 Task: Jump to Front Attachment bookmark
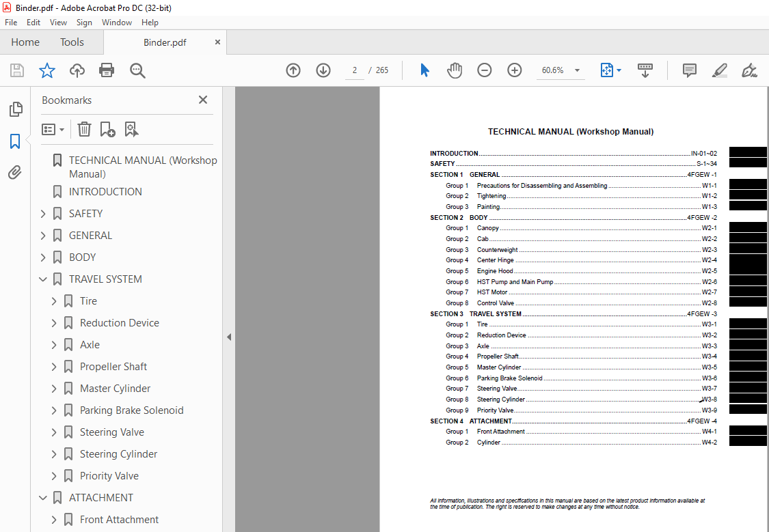click(119, 520)
